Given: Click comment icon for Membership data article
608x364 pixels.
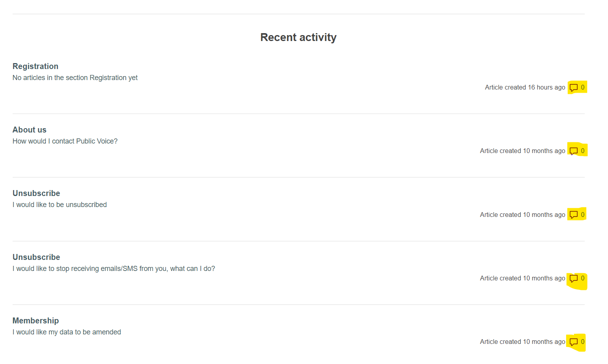Looking at the screenshot, I should [x=574, y=342].
